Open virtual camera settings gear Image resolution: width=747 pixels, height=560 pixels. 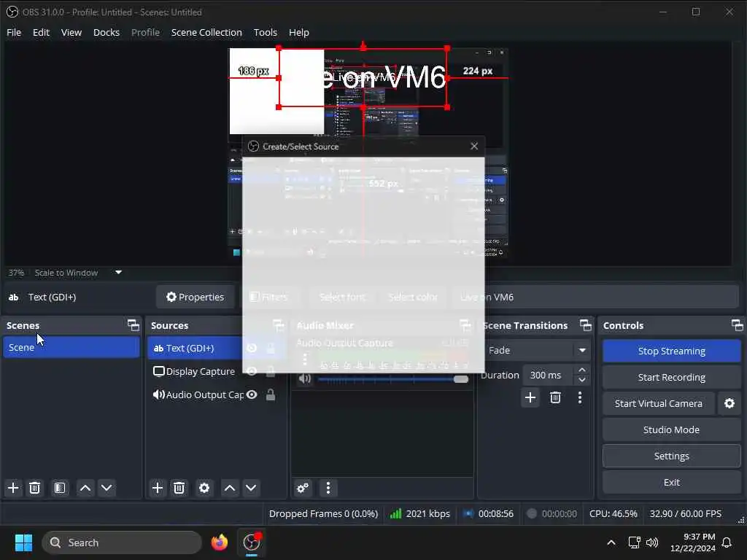pos(729,403)
